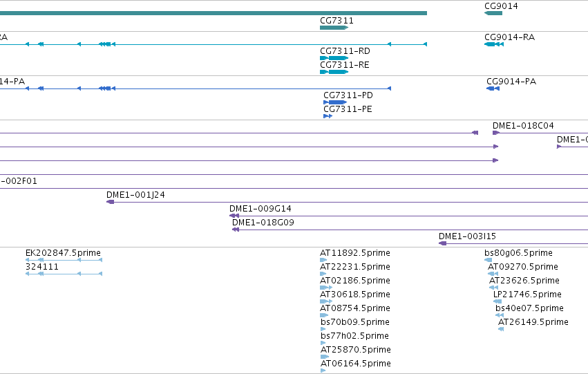Select the CG9014-PA protein glyph
The width and height of the screenshot is (588, 374).
[x=493, y=88]
